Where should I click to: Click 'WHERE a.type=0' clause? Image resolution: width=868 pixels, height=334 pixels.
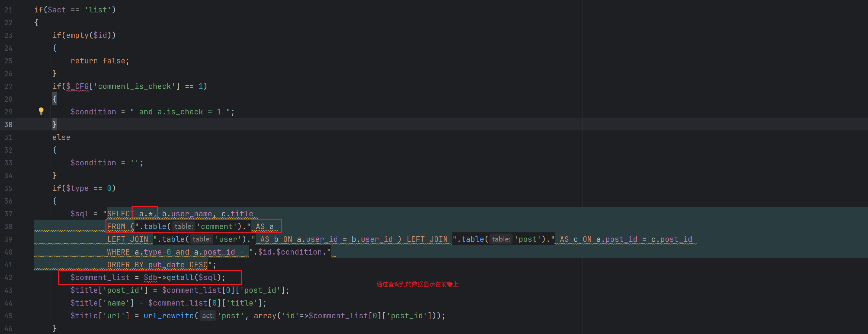[139, 252]
